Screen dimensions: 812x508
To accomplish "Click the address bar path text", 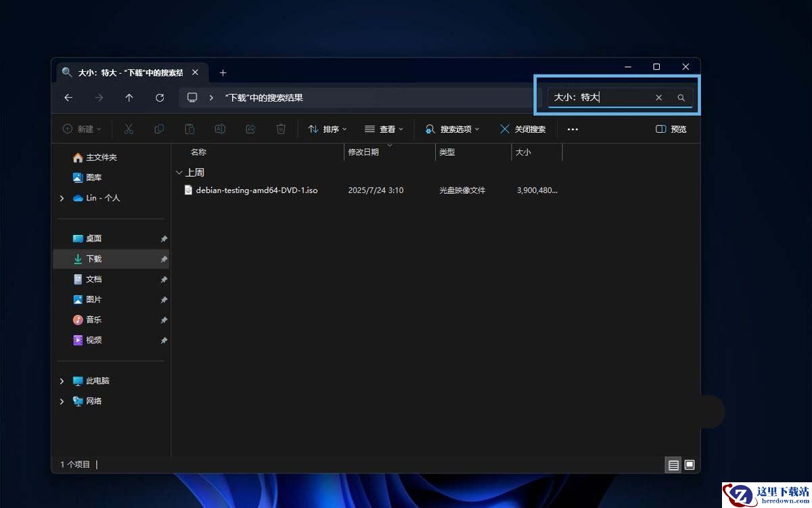I will [264, 98].
